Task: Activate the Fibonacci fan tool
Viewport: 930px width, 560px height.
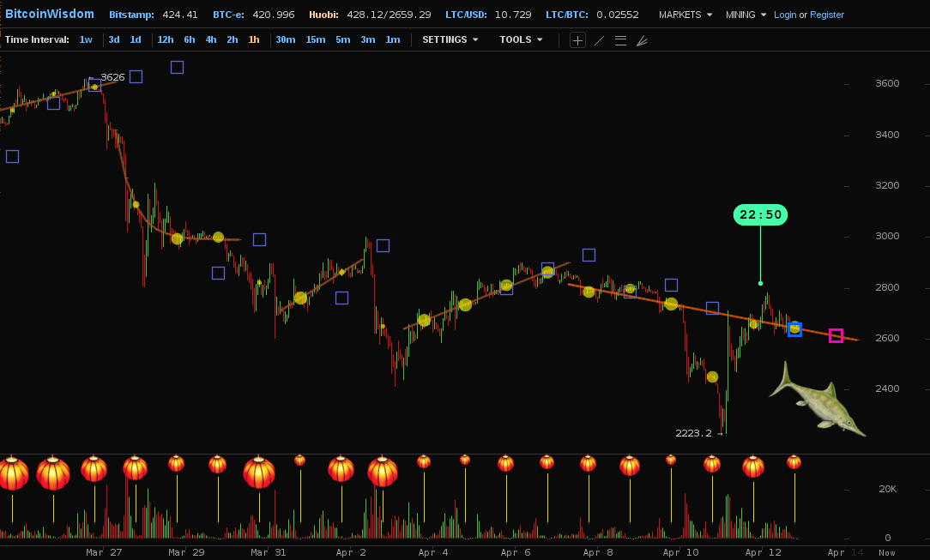Action: click(x=642, y=40)
